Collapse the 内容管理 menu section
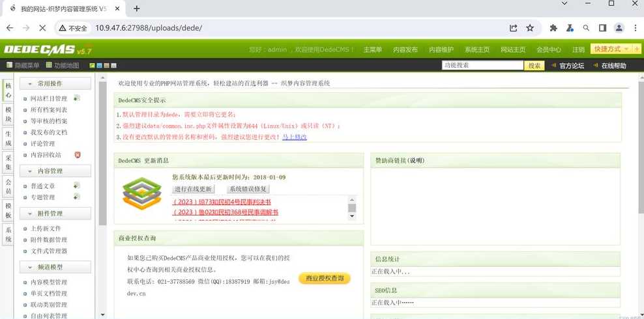 [x=55, y=171]
